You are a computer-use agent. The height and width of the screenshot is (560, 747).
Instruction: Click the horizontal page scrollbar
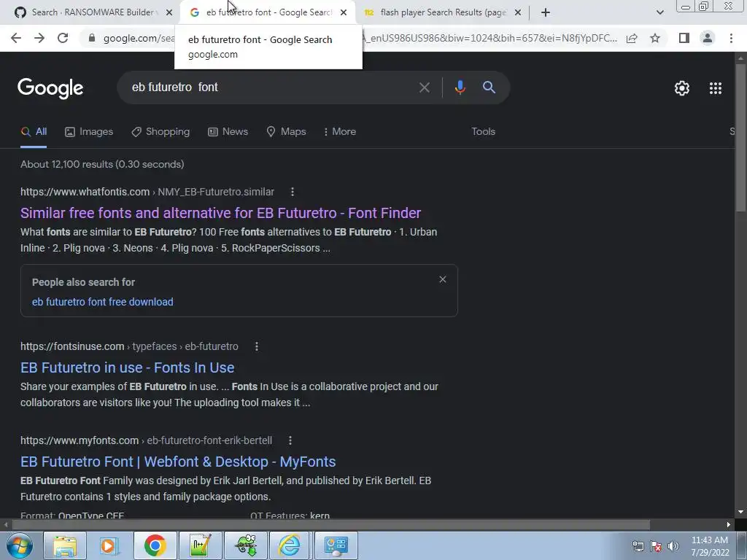point(330,525)
